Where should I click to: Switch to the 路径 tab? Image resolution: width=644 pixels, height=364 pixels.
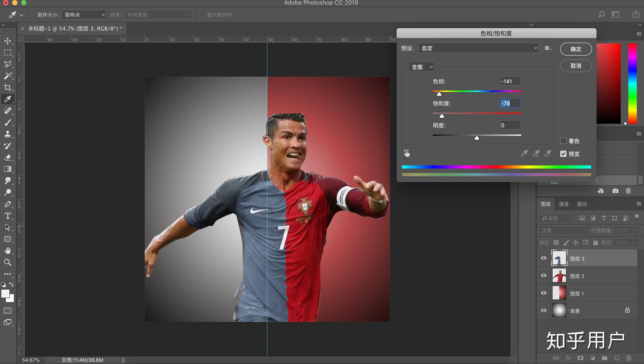[582, 204]
